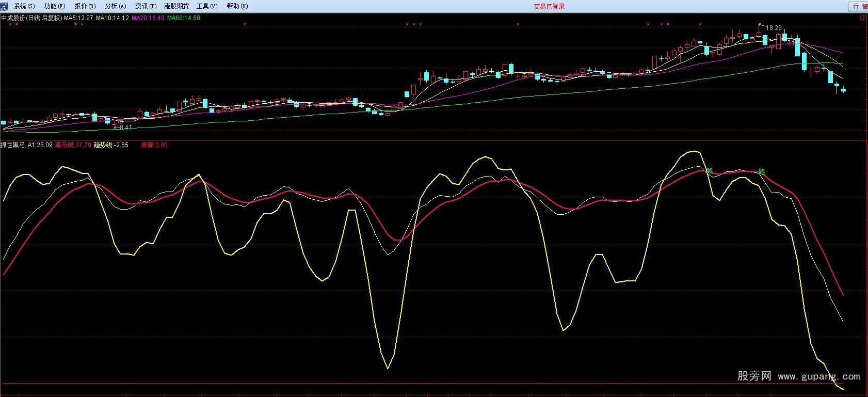Click the 中成股份(日线,后复权) chart title
Screen dimensions: 868x397
31,18
